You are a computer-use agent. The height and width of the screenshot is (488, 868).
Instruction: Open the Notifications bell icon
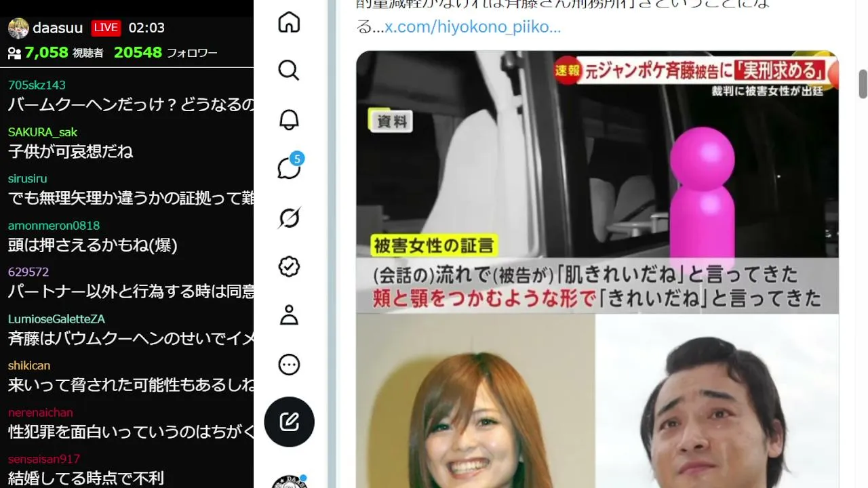[x=289, y=120]
